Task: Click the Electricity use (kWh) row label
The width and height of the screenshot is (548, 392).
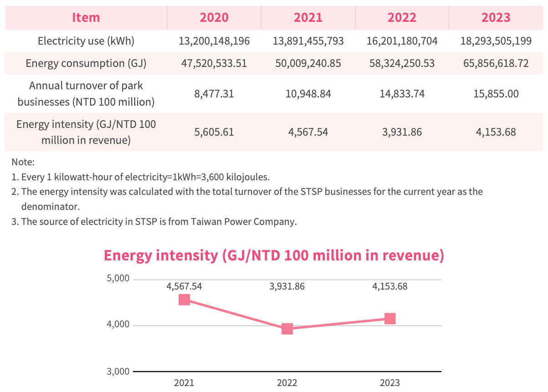Action: [86, 41]
